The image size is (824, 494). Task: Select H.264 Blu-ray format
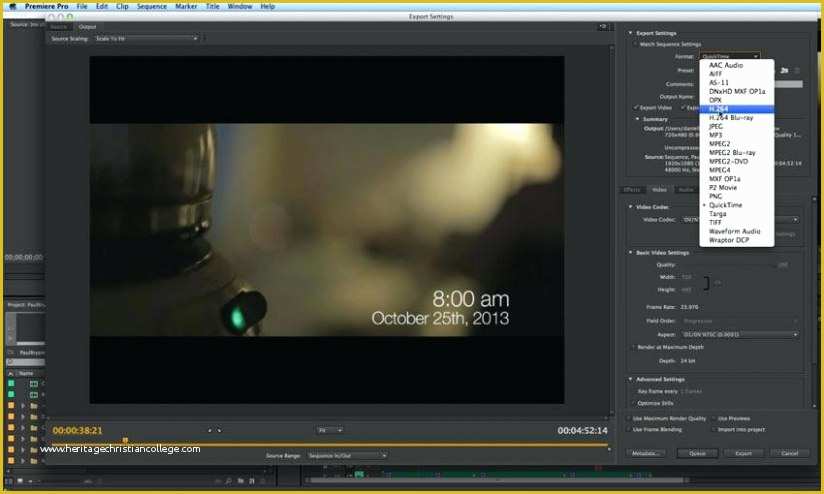pyautogui.click(x=737, y=118)
